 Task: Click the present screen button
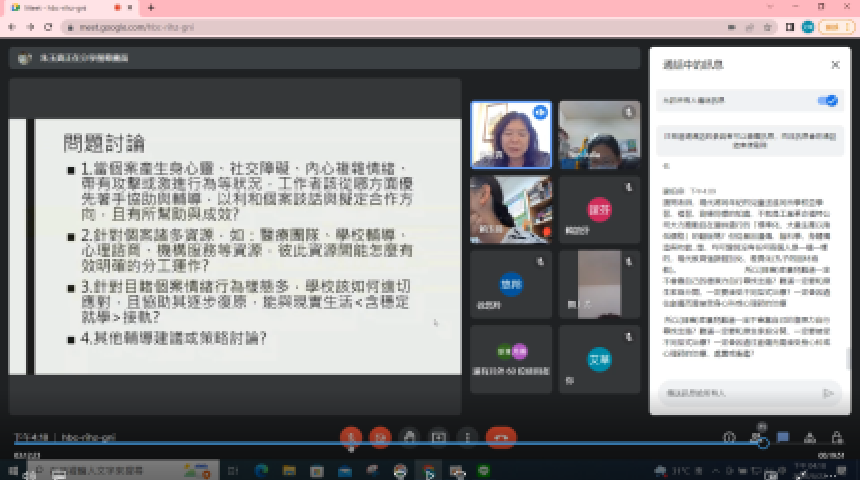[438, 437]
